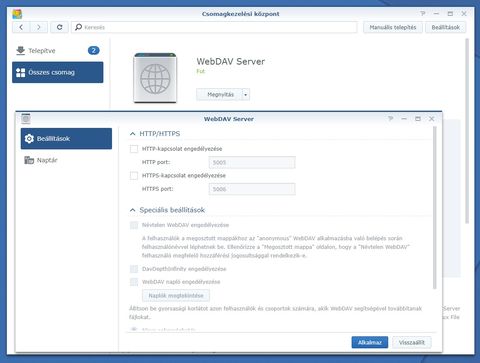Image resolution: width=480 pixels, height=363 pixels.
Task: Select Összes csomag in the sidebar
Action: pyautogui.click(x=58, y=72)
